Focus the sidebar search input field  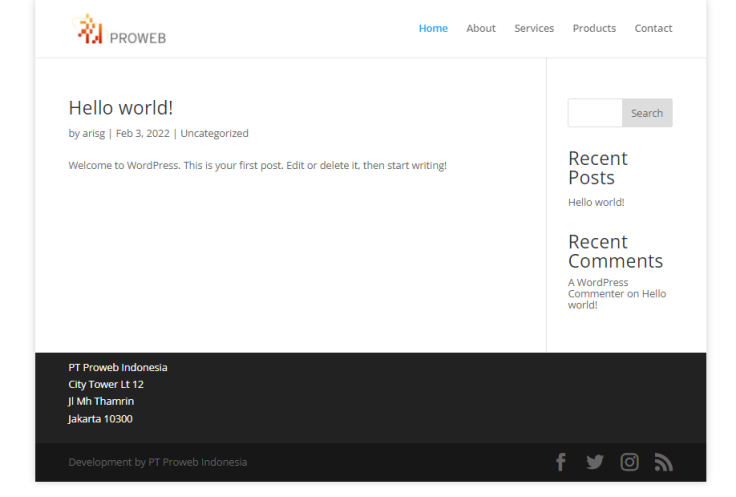(x=595, y=113)
